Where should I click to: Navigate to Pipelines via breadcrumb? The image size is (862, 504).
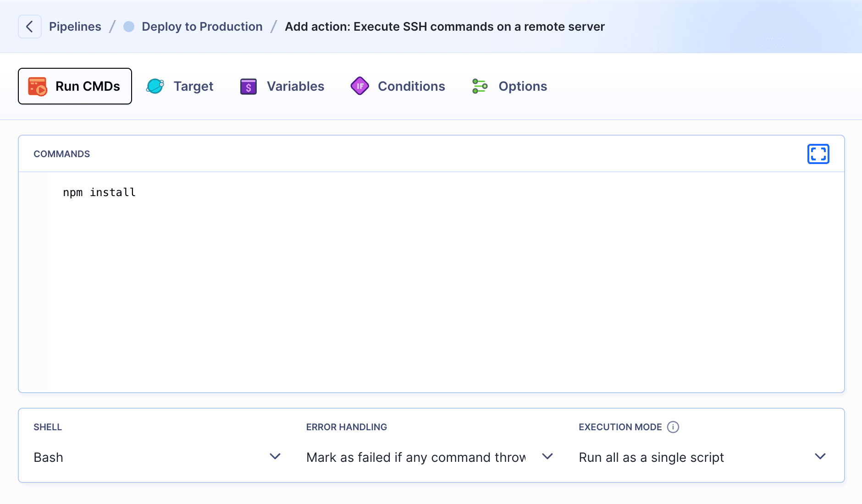(75, 26)
